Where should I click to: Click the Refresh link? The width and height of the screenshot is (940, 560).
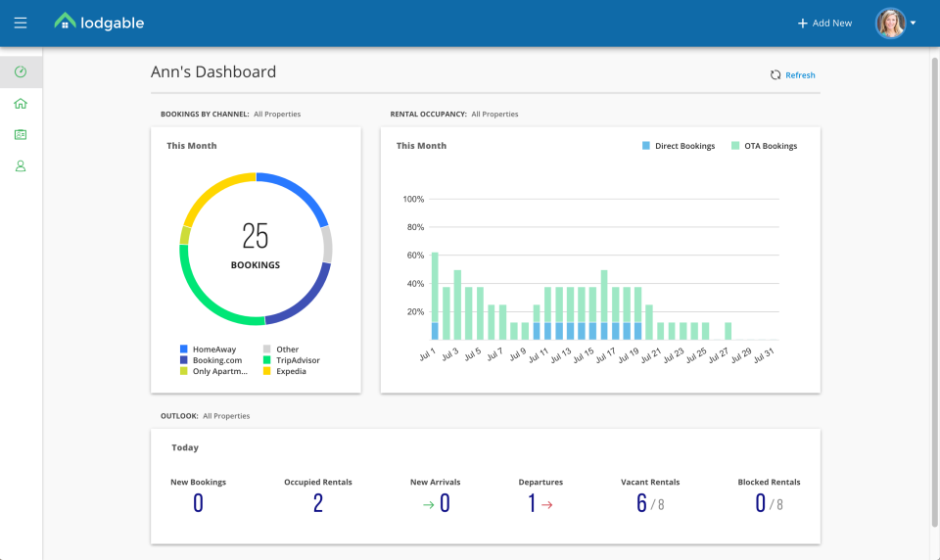pyautogui.click(x=800, y=75)
